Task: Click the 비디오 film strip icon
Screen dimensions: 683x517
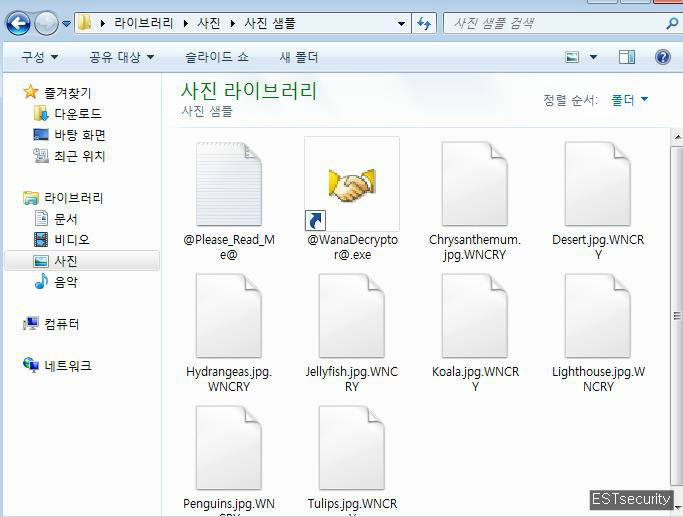Action: pyautogui.click(x=41, y=239)
